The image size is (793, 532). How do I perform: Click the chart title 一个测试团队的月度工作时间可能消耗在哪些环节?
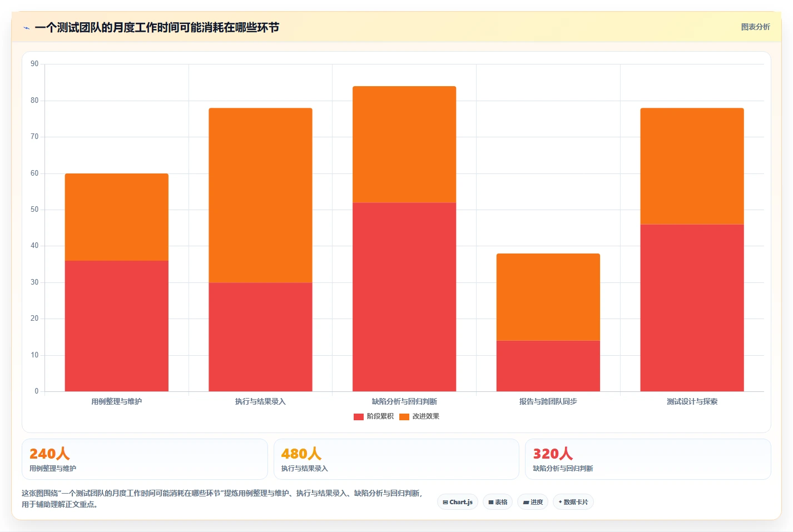pos(157,27)
